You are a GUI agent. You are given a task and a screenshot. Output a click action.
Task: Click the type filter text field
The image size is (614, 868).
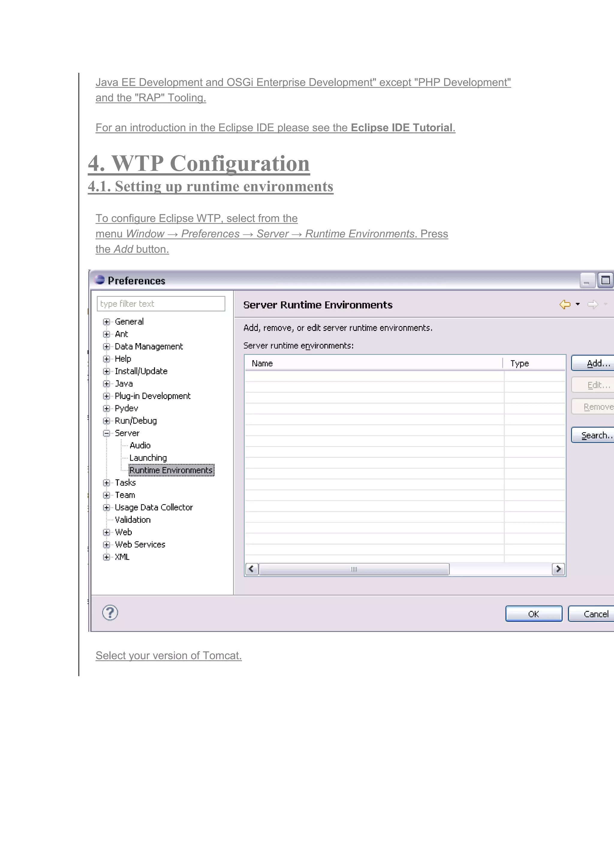point(161,304)
